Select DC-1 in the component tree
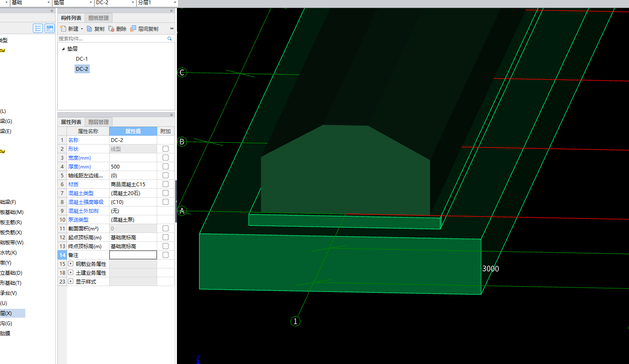 (82, 59)
